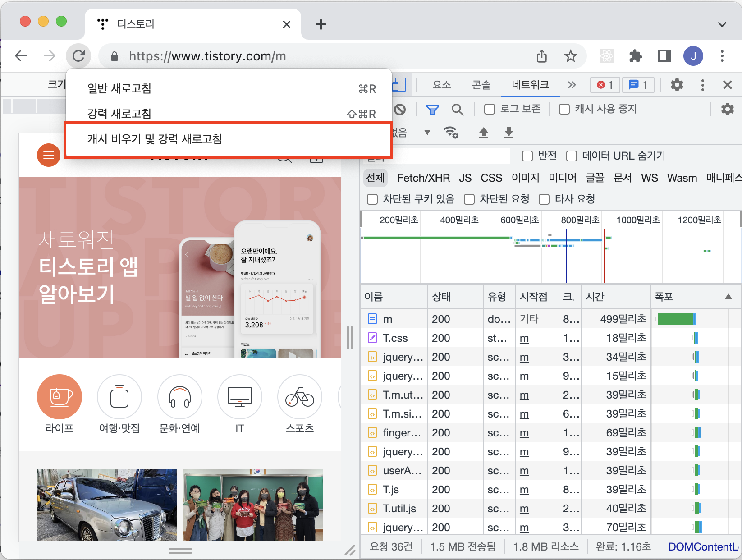Select the 스포츠 category icon
Image resolution: width=742 pixels, height=560 pixels.
coord(300,397)
